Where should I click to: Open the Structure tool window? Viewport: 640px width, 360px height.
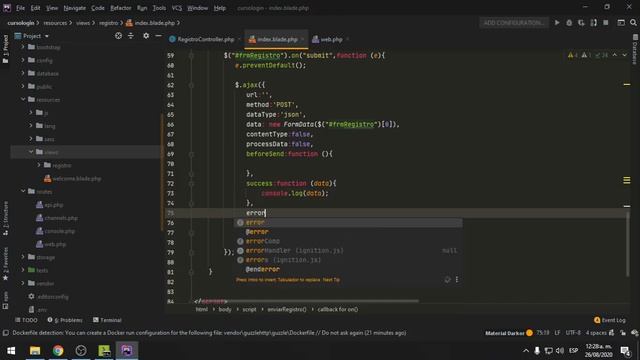pos(5,218)
